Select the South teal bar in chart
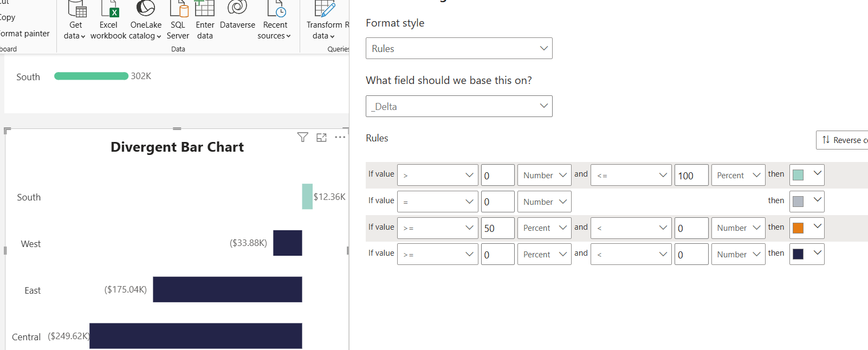868x350 pixels. [307, 197]
